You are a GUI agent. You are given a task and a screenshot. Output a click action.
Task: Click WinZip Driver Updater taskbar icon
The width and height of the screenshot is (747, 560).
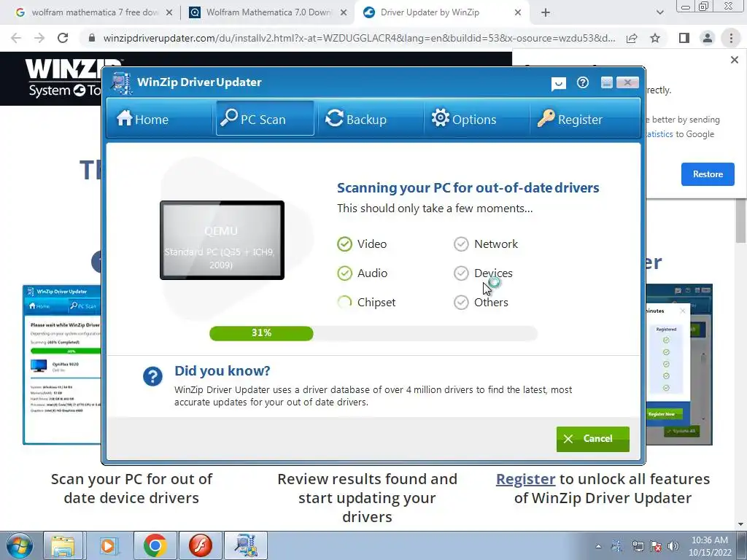[246, 545]
